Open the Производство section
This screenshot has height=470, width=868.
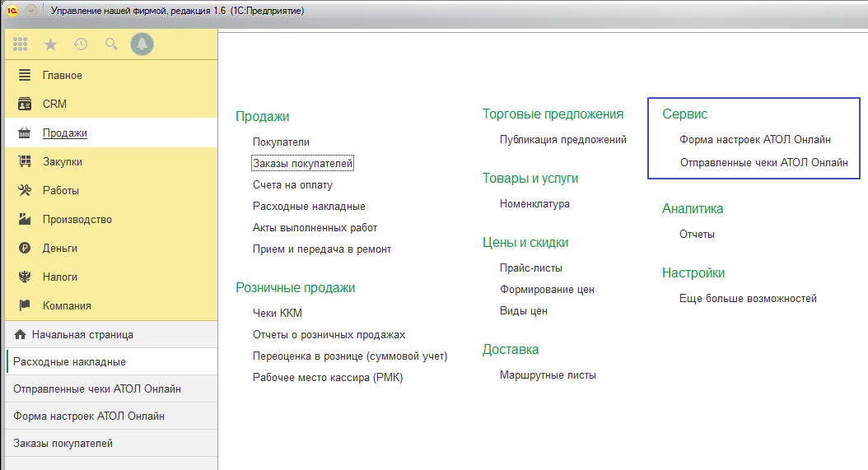click(x=111, y=219)
